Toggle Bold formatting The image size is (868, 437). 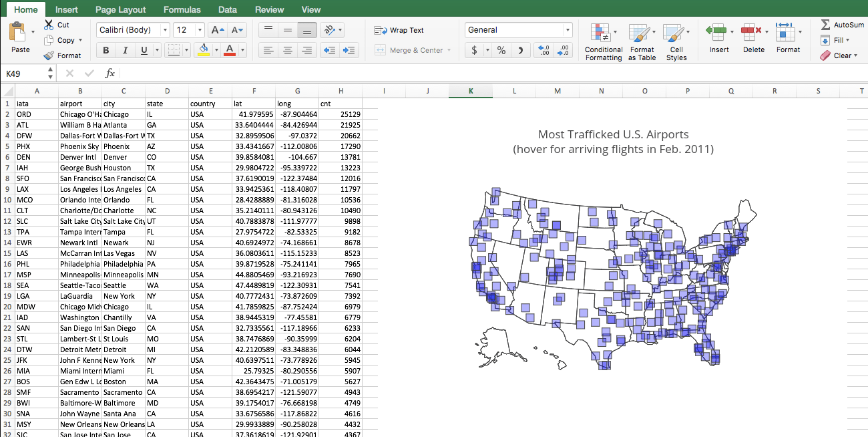pos(105,50)
